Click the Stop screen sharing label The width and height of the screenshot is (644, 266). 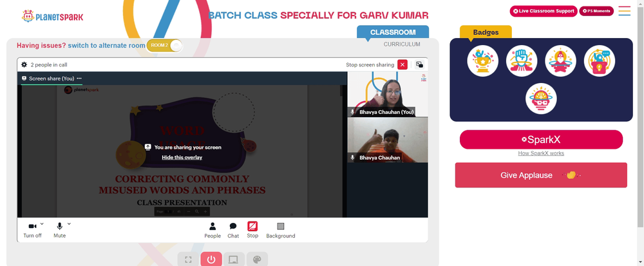coord(370,65)
